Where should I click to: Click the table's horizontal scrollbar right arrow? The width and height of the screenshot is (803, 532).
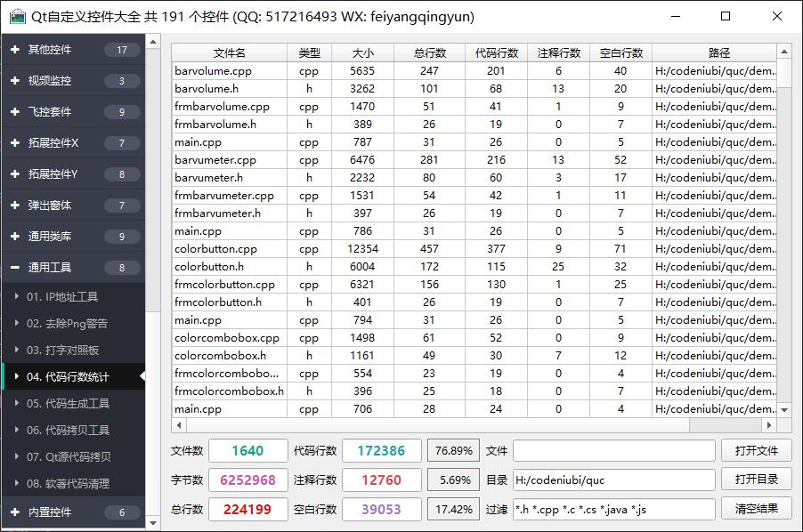pos(770,425)
